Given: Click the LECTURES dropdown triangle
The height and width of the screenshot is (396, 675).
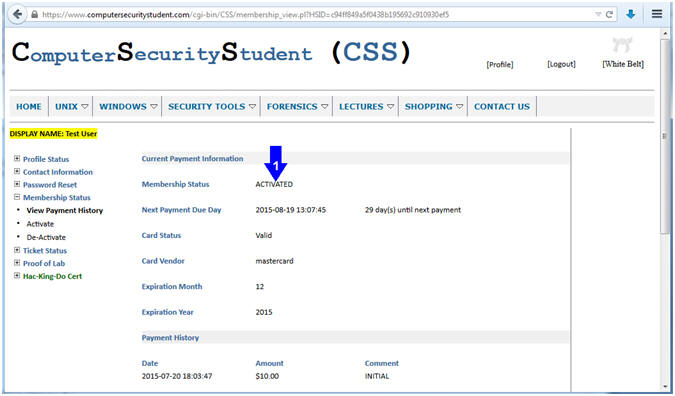Looking at the screenshot, I should pyautogui.click(x=390, y=106).
